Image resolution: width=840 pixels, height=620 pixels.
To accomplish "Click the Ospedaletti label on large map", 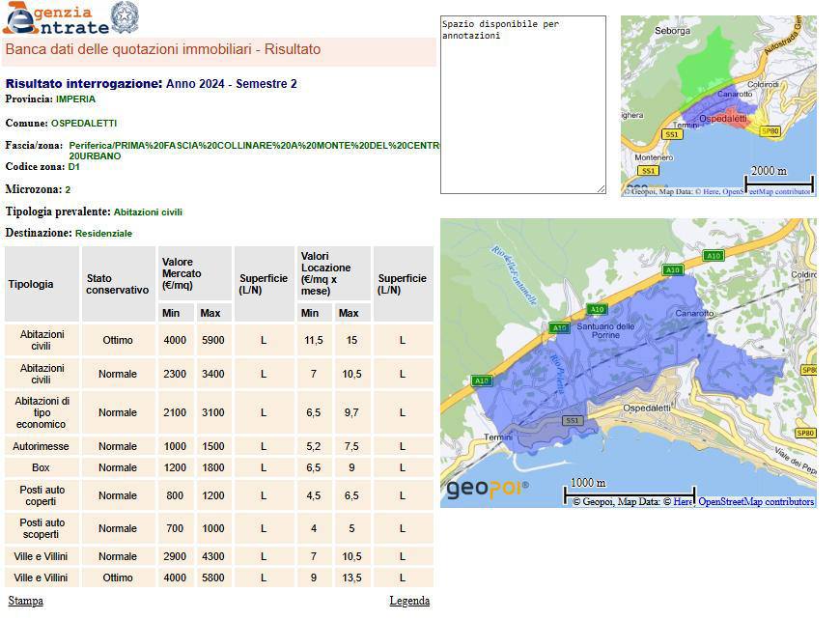I will click(648, 409).
